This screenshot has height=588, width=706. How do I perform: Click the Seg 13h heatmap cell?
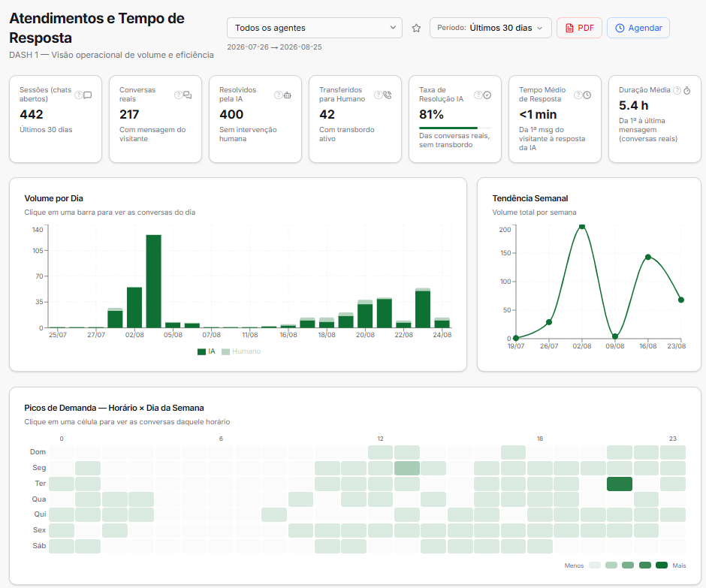point(407,469)
